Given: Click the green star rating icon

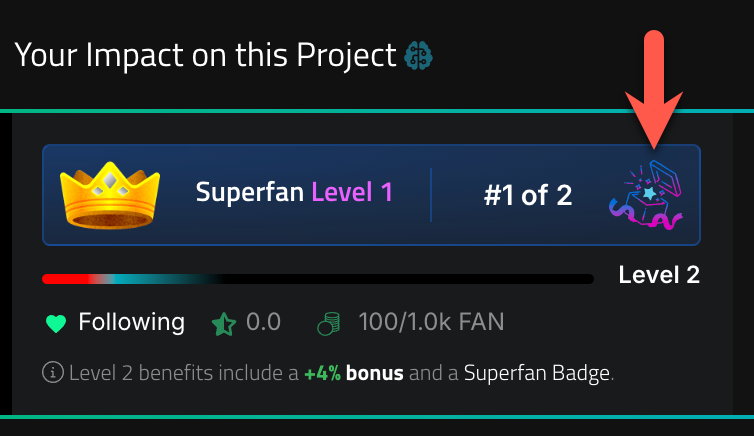Looking at the screenshot, I should coord(224,324).
